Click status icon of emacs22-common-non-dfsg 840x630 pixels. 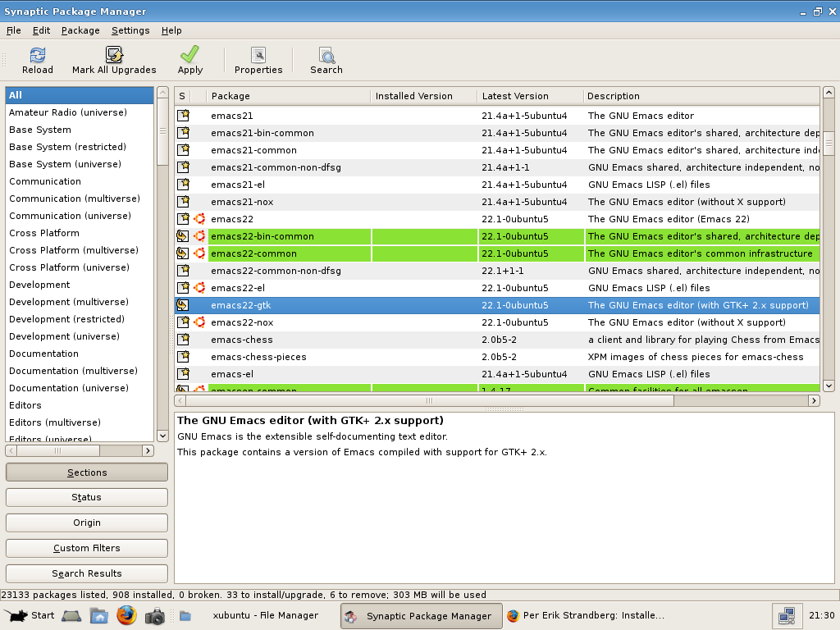tap(183, 271)
